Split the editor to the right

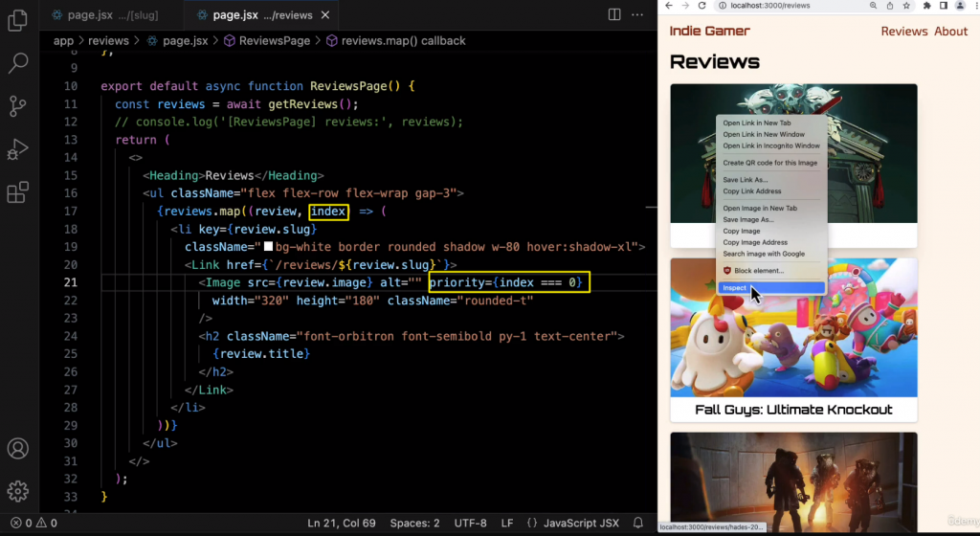pyautogui.click(x=614, y=14)
